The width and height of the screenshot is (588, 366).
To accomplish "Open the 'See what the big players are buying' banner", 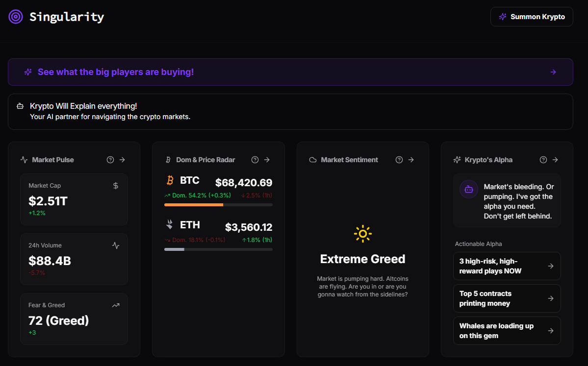I will [290, 72].
